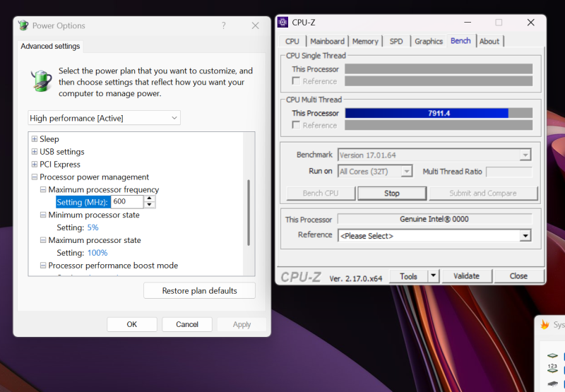Collapse Maximum processor state node

click(43, 240)
